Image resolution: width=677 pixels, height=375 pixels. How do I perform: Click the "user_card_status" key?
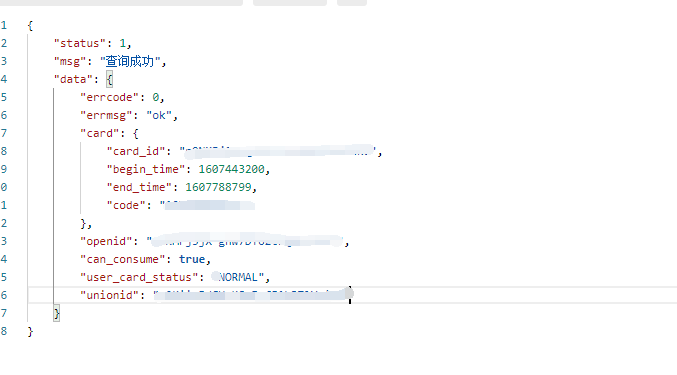pos(139,277)
